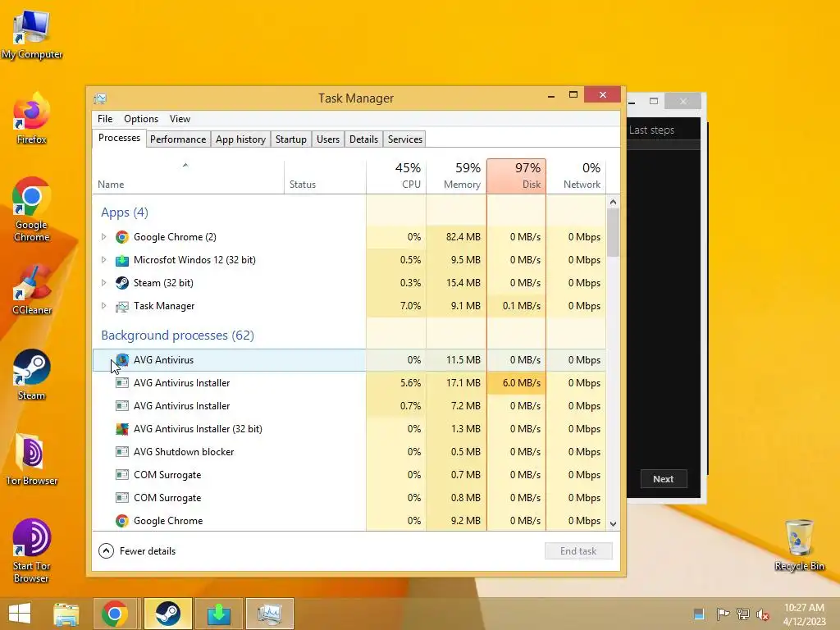Select the Tor Browser folder icon

(x=32, y=459)
